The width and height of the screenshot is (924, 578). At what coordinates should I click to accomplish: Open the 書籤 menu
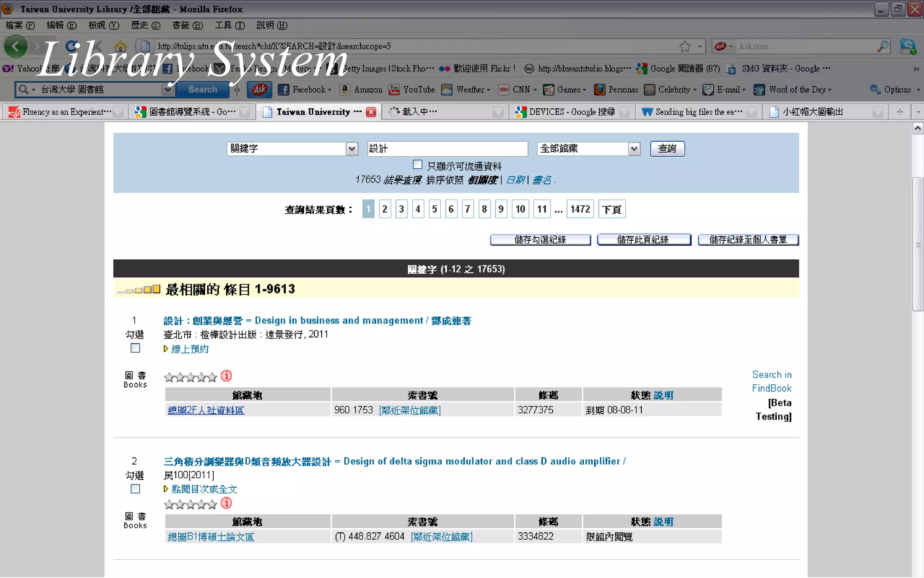pos(187,25)
